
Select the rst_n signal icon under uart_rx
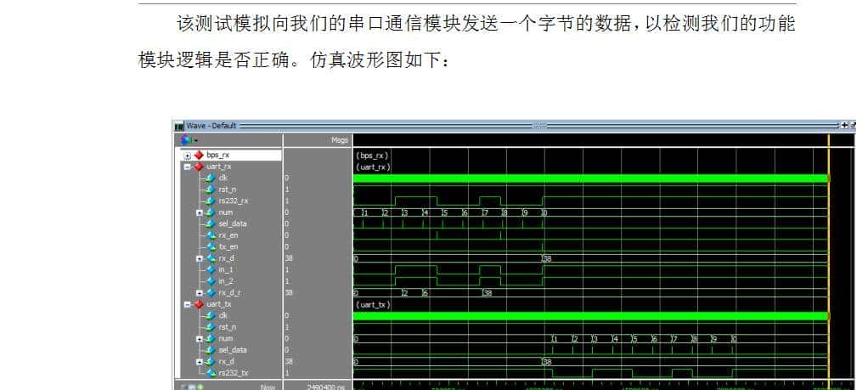(211, 189)
